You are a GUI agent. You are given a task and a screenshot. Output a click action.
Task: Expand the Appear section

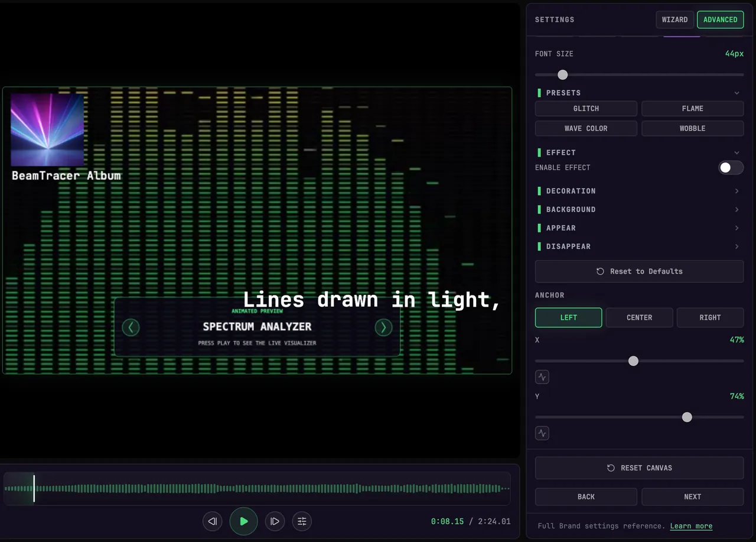639,228
